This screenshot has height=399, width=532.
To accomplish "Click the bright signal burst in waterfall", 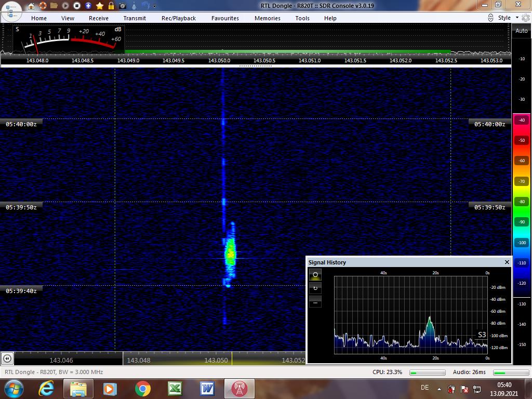I will (x=230, y=253).
